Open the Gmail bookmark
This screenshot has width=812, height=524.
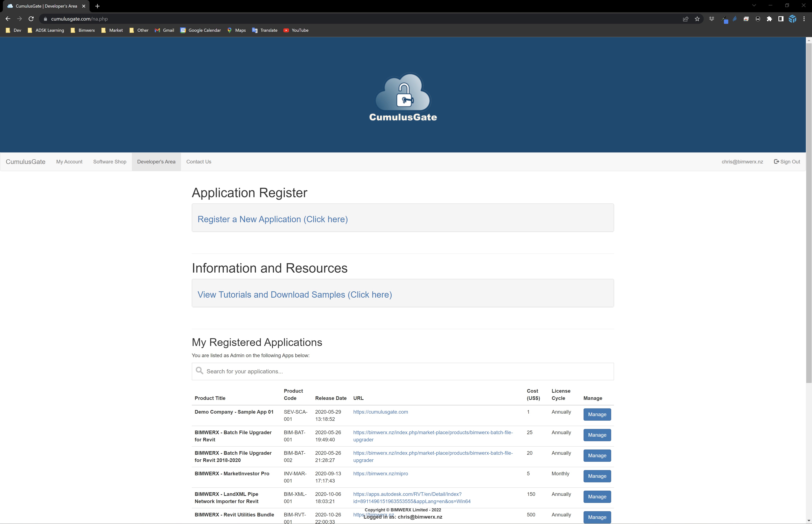164,30
